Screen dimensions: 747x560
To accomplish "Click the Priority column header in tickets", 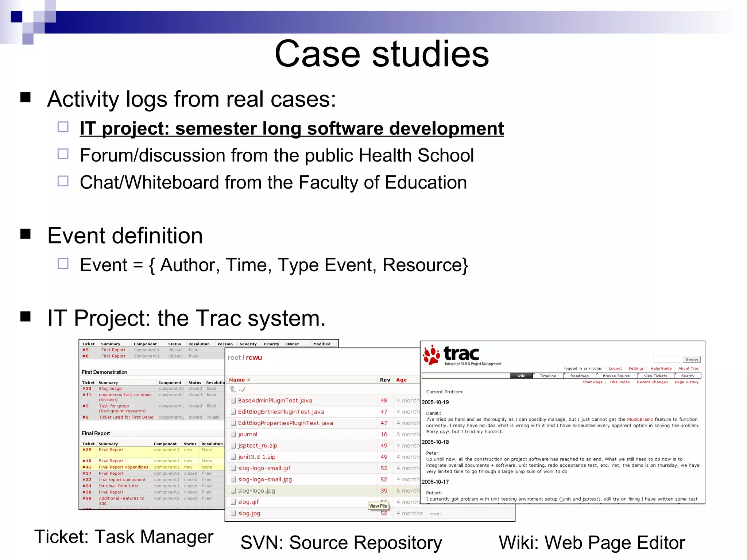I will (271, 344).
